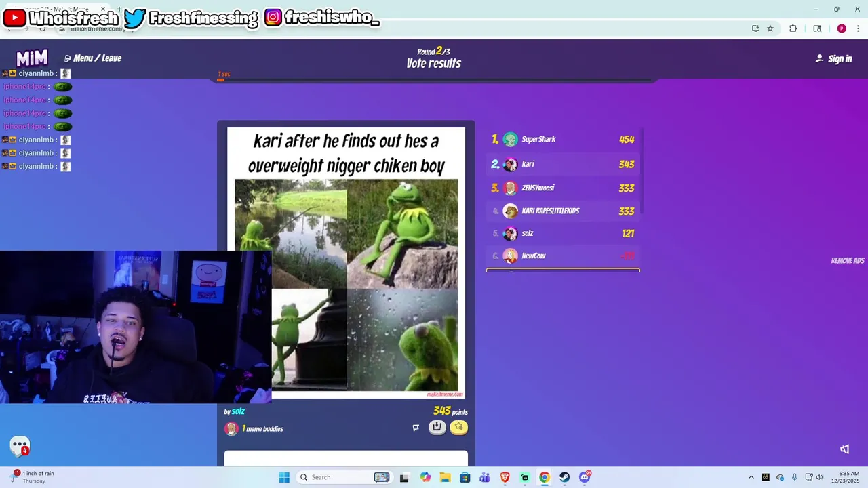Viewport: 868px width, 488px height.
Task: Report the meme with the flag icon
Action: (x=416, y=428)
